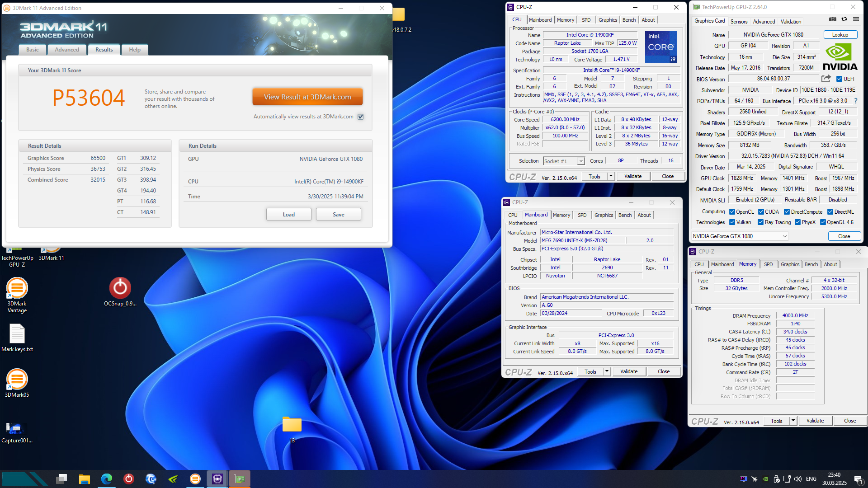Click Load button in Run Details
Image resolution: width=868 pixels, height=488 pixels.
click(x=289, y=215)
